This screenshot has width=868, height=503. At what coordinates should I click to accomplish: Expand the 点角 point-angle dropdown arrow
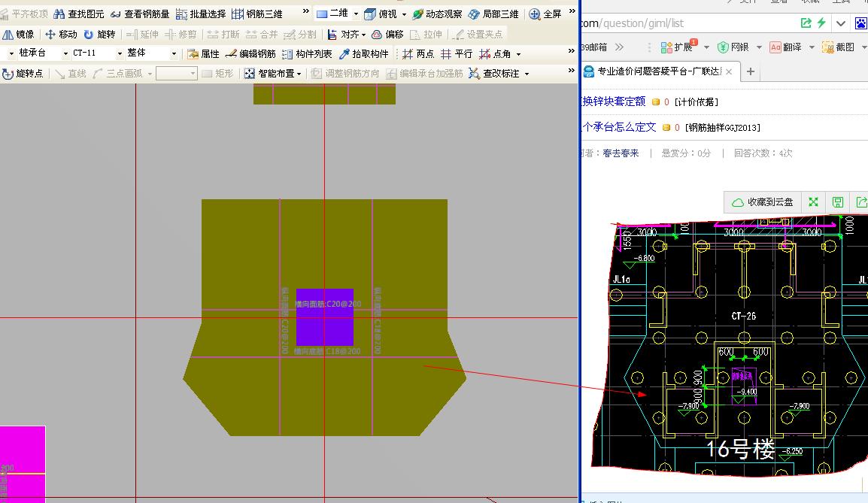point(519,54)
